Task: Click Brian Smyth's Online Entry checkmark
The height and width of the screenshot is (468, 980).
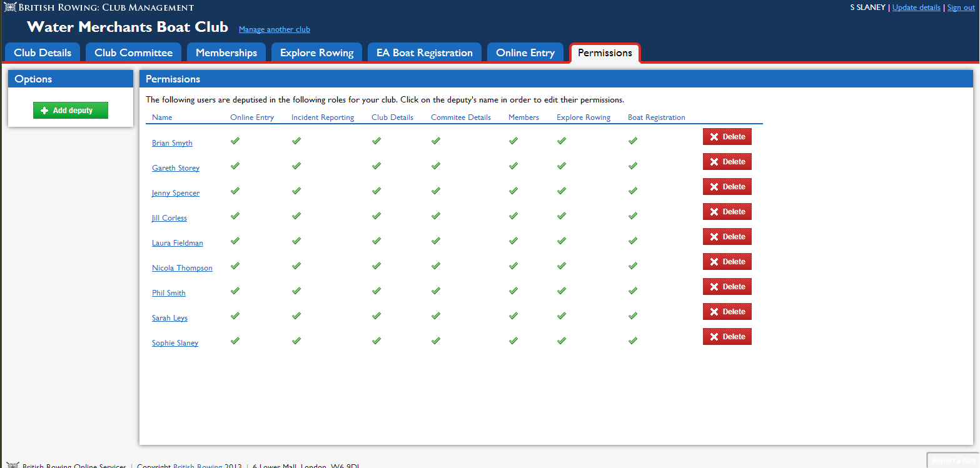Action: [x=235, y=141]
